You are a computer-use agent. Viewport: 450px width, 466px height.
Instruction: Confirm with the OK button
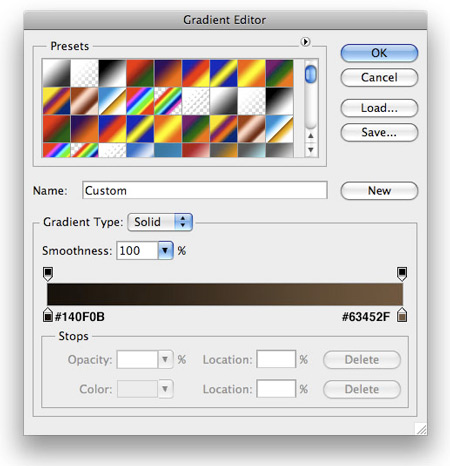(379, 53)
